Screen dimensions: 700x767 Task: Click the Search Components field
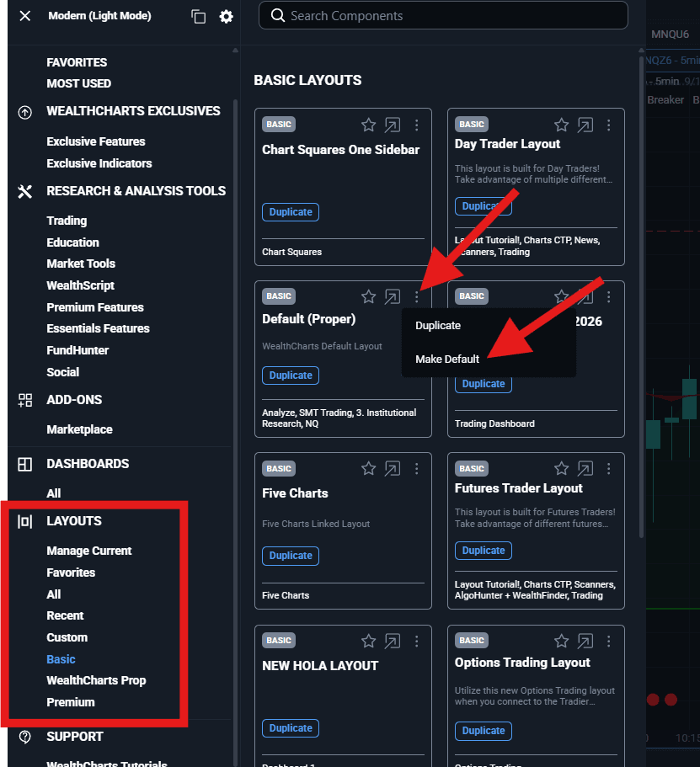tap(443, 16)
